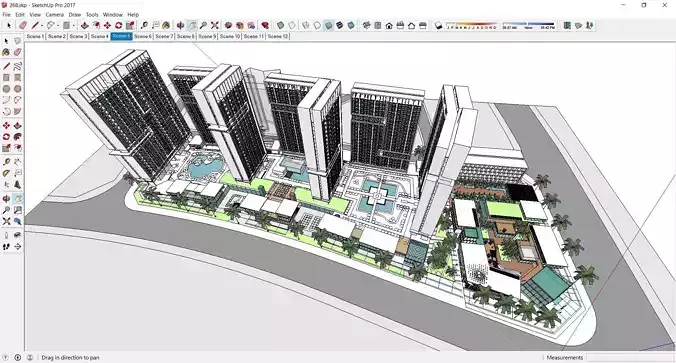Select the Zoom Window tool
This screenshot has height=363, width=676.
pyautogui.click(x=17, y=210)
